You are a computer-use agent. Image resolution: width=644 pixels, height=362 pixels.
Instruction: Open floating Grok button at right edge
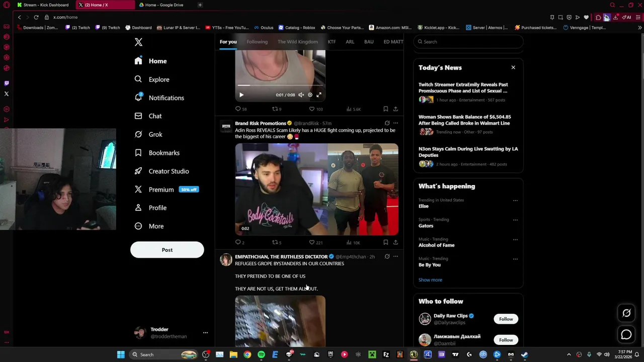point(626,313)
